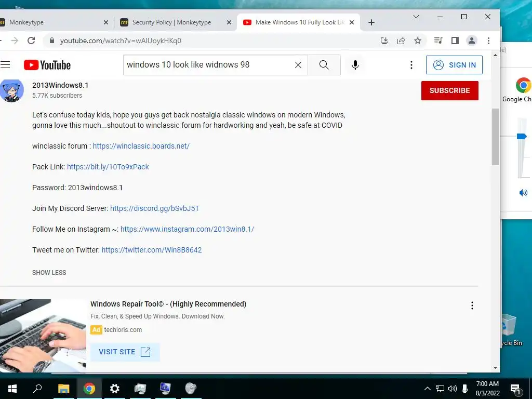532x399 pixels.
Task: Close the Security Policy tab
Action: 229,22
